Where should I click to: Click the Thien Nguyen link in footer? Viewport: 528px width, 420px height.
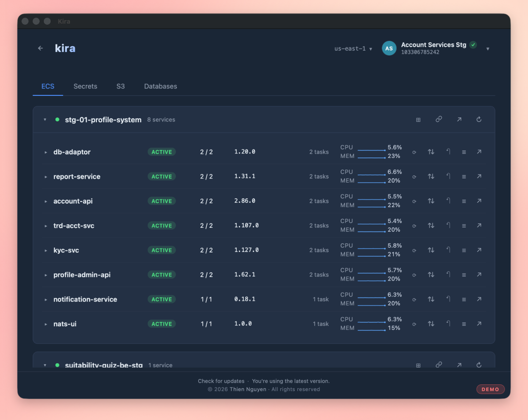coord(248,389)
